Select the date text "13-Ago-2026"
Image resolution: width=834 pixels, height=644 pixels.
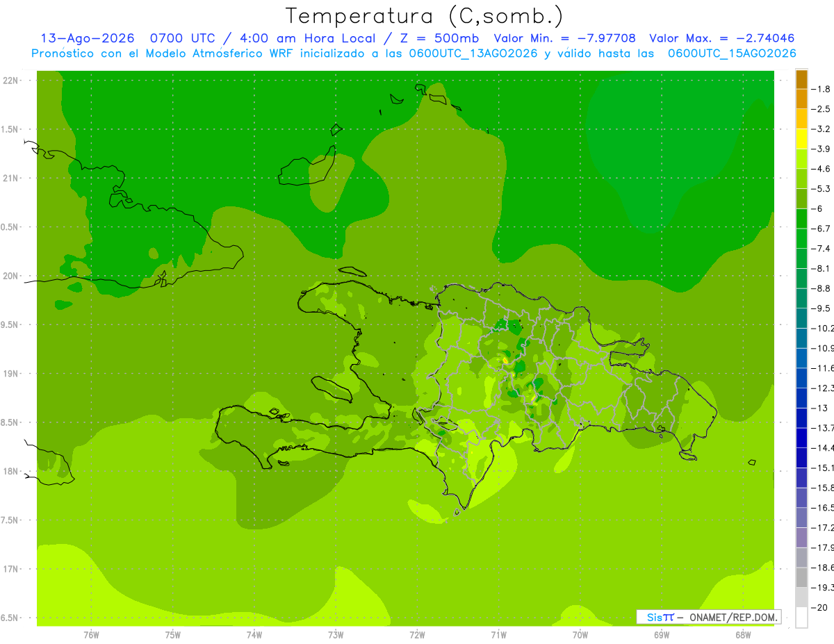[88, 38]
